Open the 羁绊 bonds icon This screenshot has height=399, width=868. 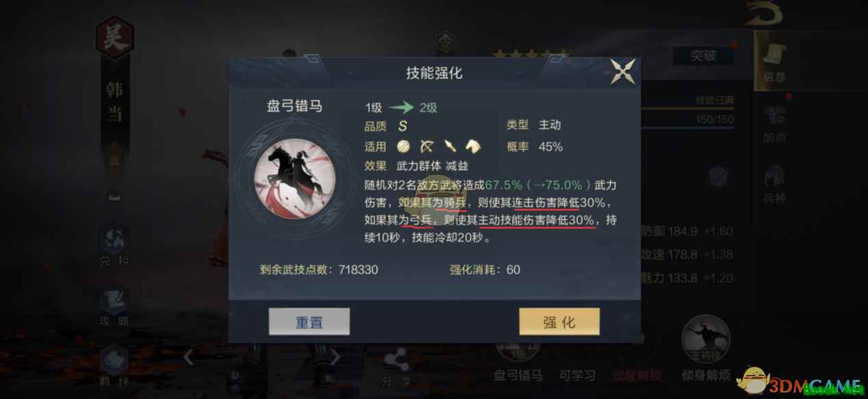pyautogui.click(x=114, y=366)
